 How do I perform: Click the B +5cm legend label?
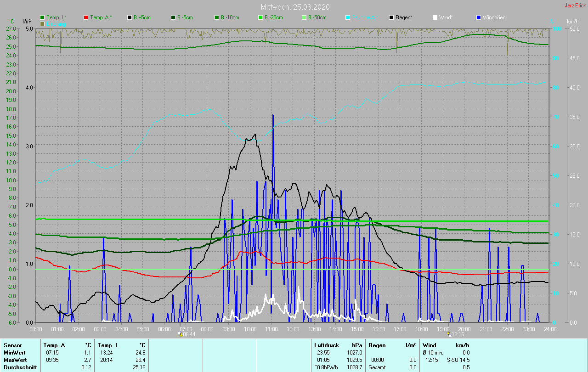tap(142, 17)
